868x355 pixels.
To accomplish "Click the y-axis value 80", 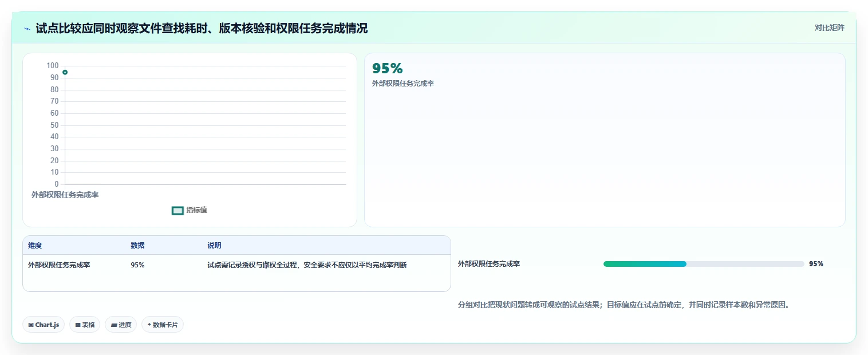I will [x=54, y=90].
